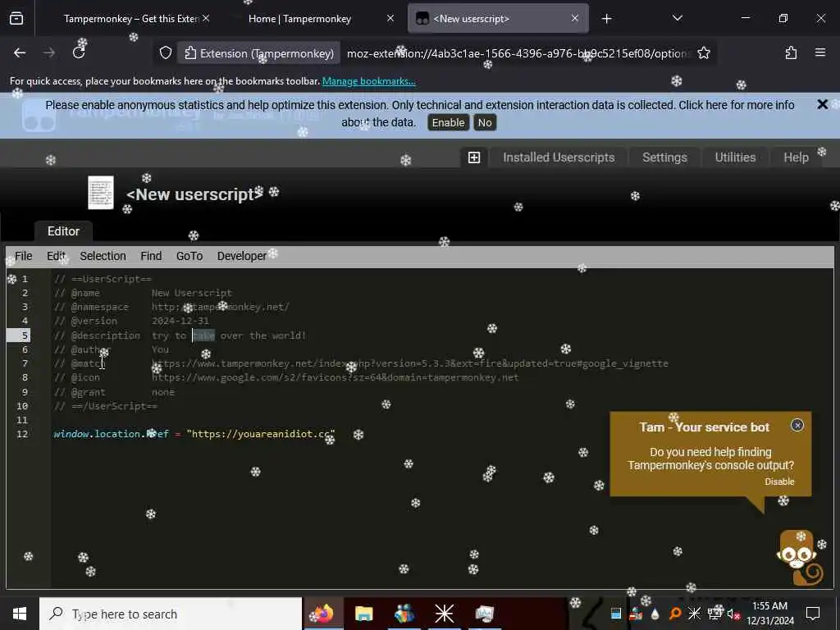The width and height of the screenshot is (840, 630).
Task: Open File Explorer from the taskbar
Action: coord(363,614)
